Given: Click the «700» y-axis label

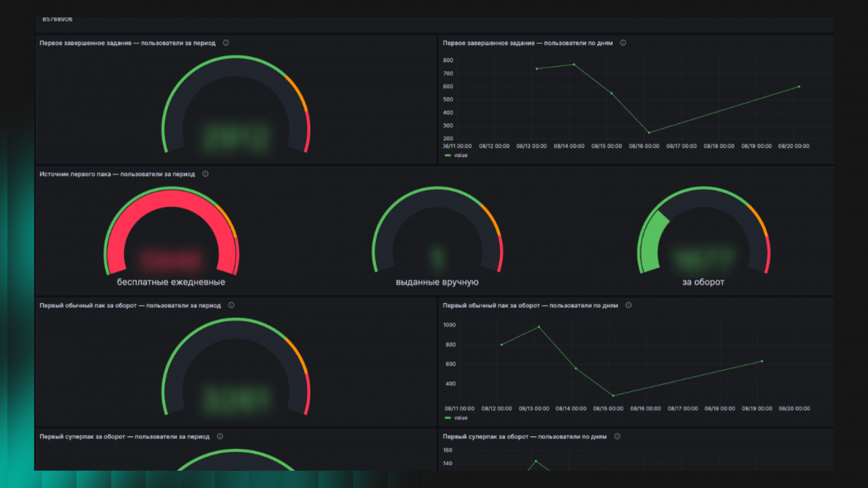Looking at the screenshot, I should click(x=448, y=73).
